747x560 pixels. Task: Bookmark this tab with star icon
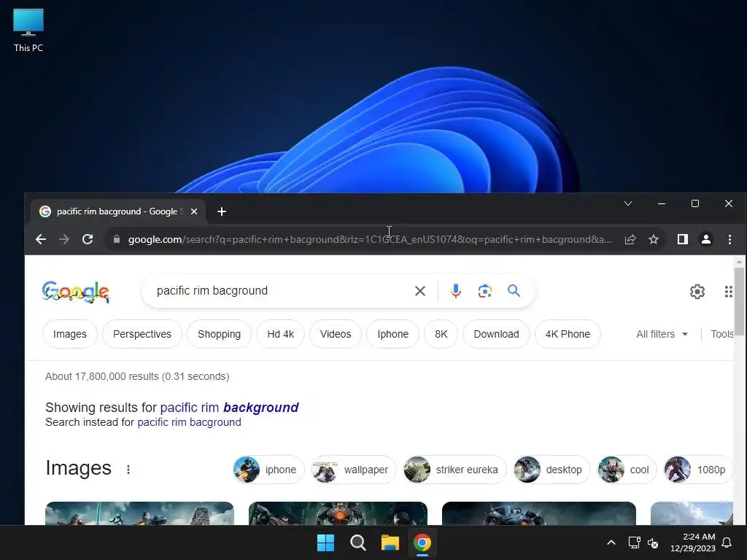[x=654, y=239]
